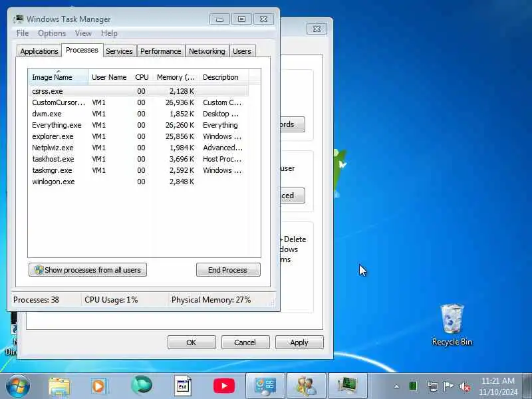The width and height of the screenshot is (532, 399).
Task: Select the csrss.exe process row
Action: 139,91
